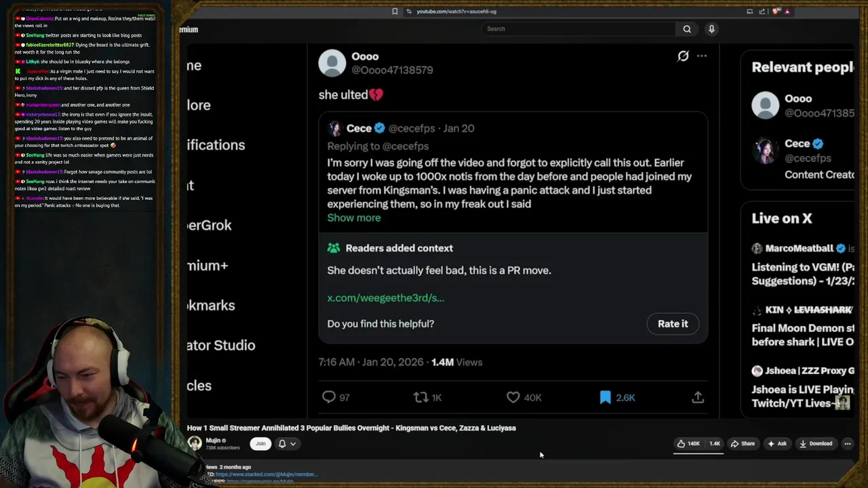Click the repost icon showing 1K
The image size is (868, 488).
421,397
